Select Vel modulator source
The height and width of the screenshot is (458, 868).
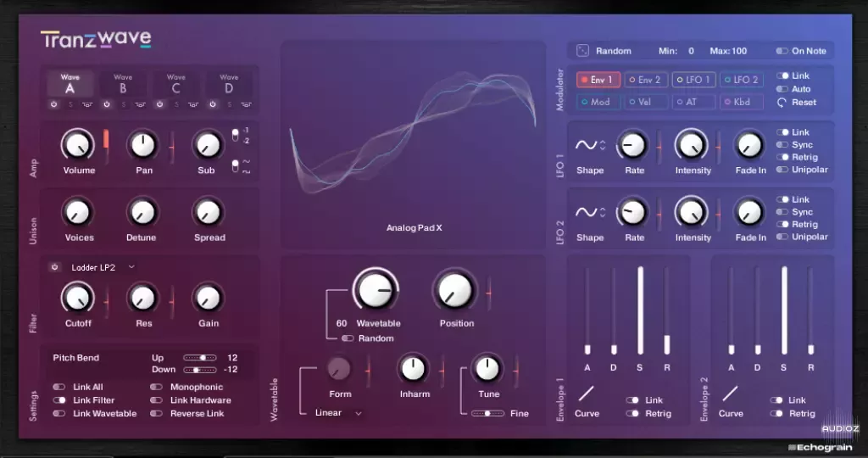[x=646, y=102]
